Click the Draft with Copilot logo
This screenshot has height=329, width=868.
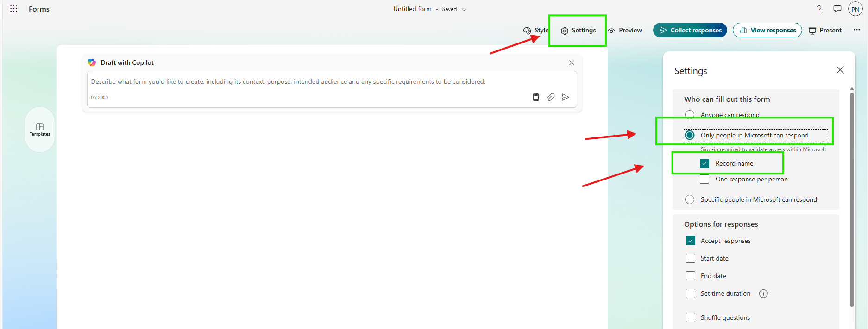[92, 62]
